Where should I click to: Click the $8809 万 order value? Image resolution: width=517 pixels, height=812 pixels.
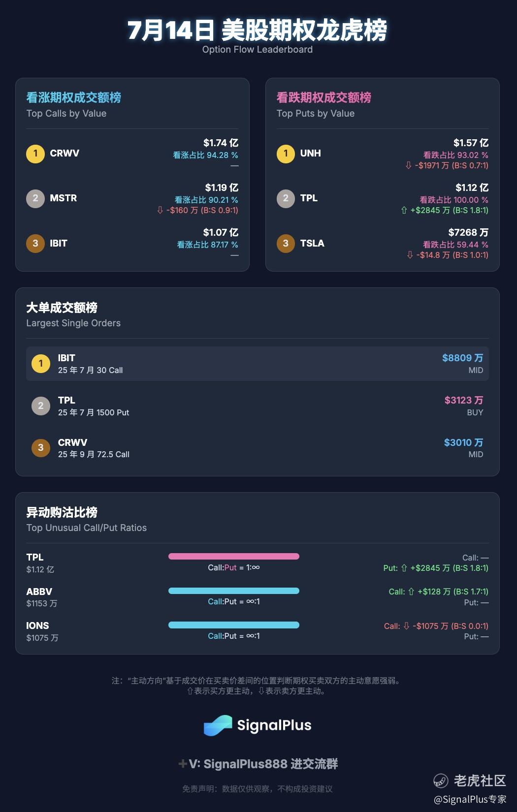[x=462, y=358]
